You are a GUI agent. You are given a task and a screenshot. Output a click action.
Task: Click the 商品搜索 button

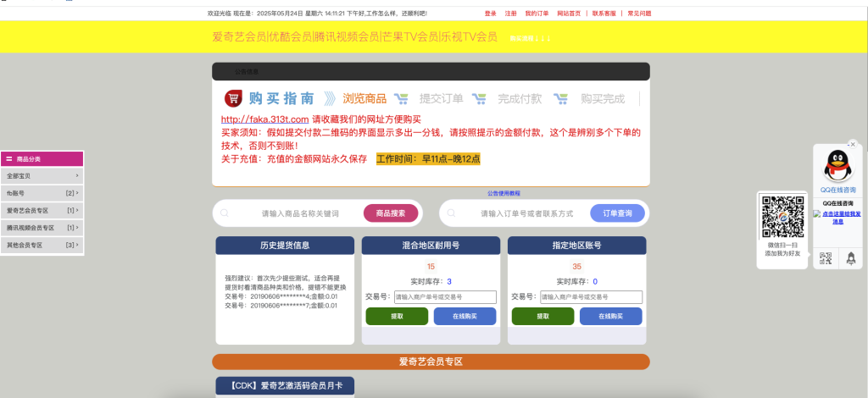390,213
